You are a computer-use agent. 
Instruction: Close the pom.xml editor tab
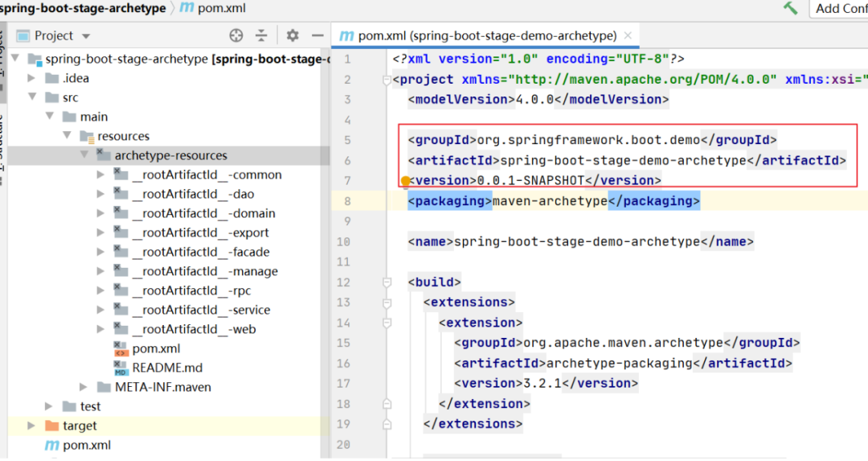click(628, 35)
